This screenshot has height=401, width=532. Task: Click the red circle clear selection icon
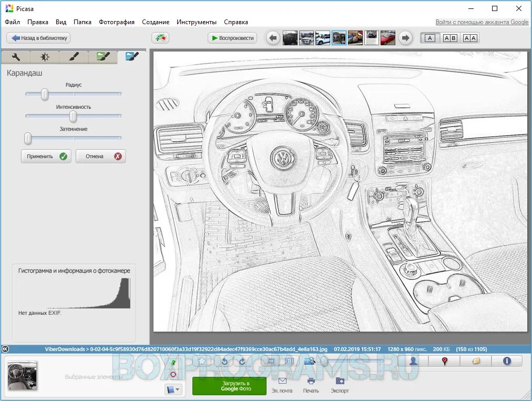pos(173,375)
